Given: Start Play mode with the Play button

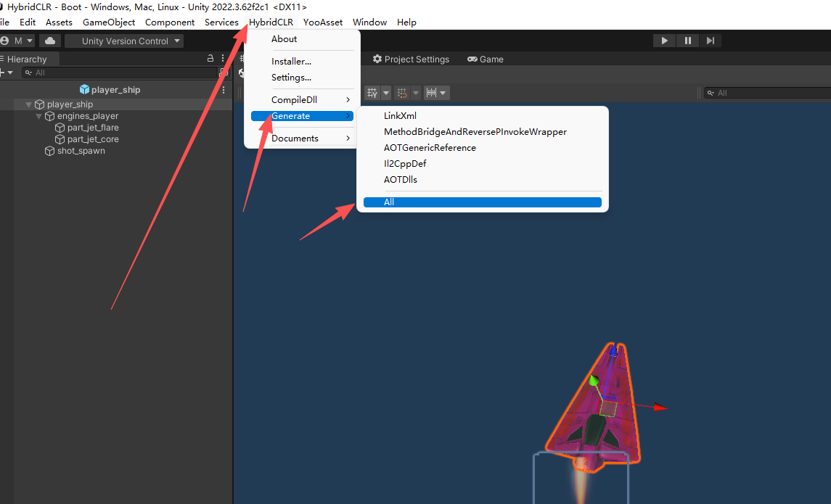Looking at the screenshot, I should pyautogui.click(x=664, y=41).
